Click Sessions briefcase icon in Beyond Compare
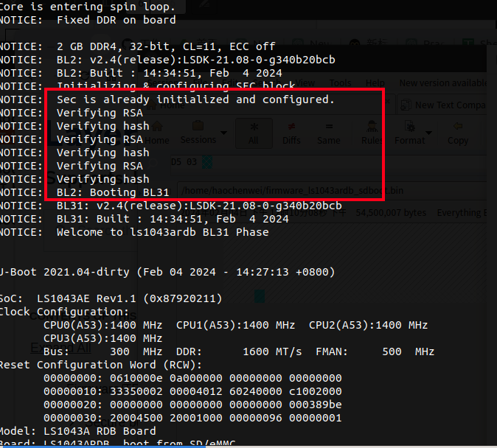The image size is (497, 448). click(x=198, y=126)
